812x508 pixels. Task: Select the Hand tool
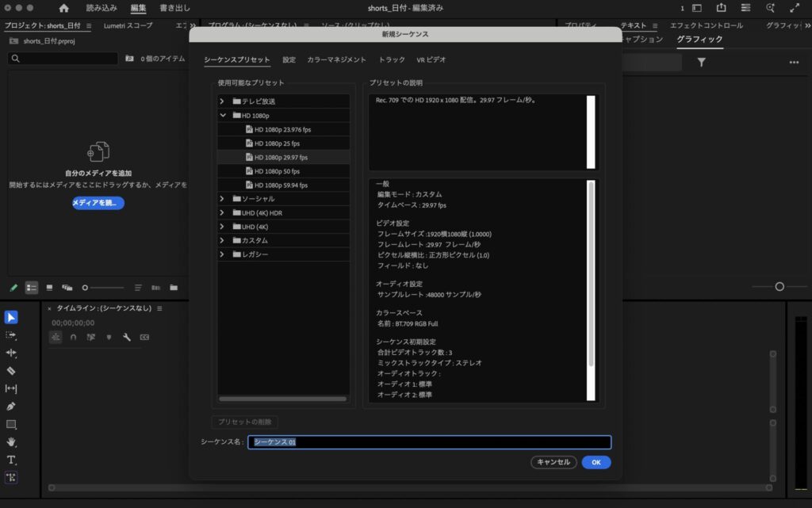tap(11, 442)
